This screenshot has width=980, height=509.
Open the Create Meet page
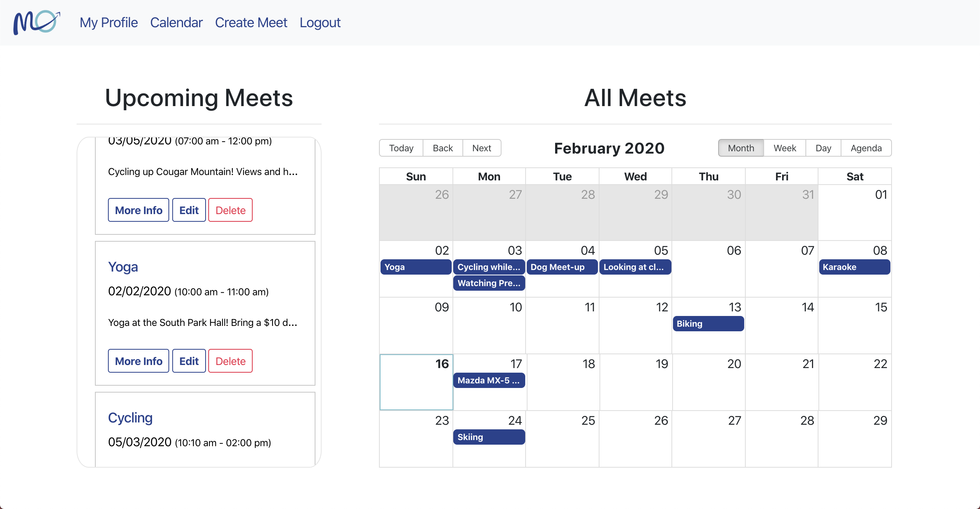pyautogui.click(x=251, y=22)
